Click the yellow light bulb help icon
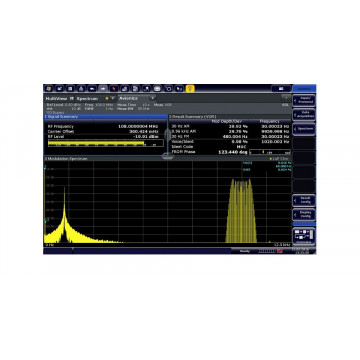The height and width of the screenshot is (360, 360). tap(190, 89)
